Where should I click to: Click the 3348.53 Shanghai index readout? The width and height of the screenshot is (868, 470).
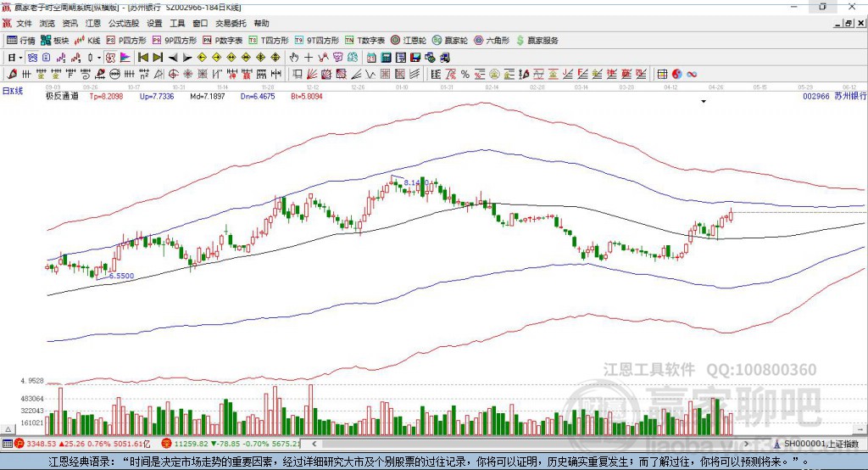41,444
